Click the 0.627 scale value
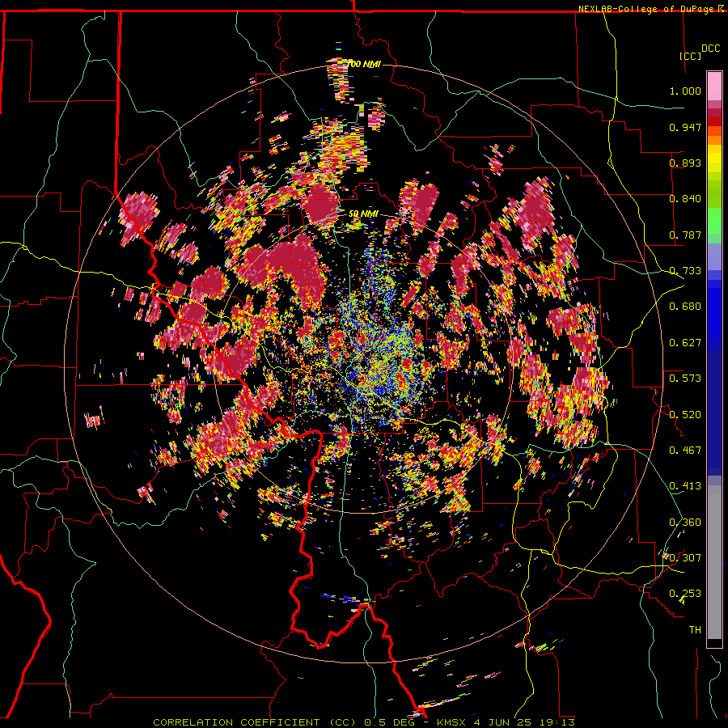 tap(685, 343)
